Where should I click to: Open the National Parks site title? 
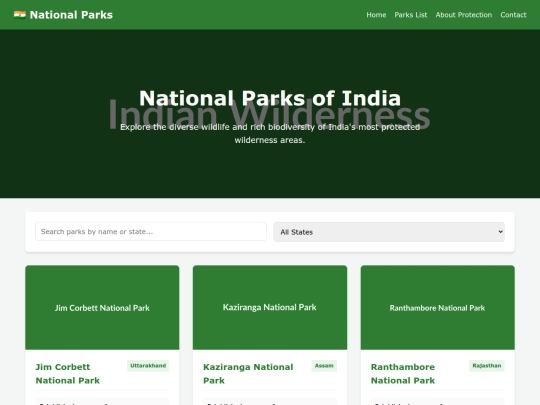pos(71,15)
